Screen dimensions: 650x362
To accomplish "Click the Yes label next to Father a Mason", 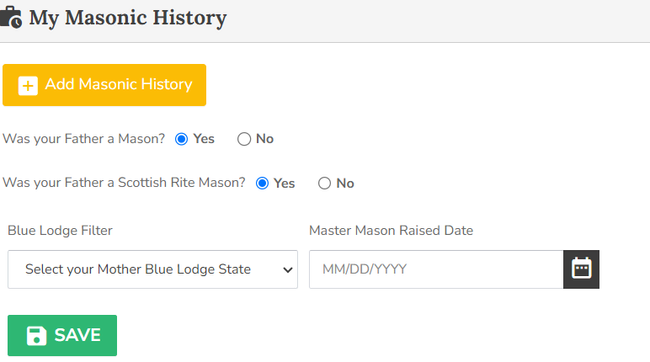I will pyautogui.click(x=204, y=139).
